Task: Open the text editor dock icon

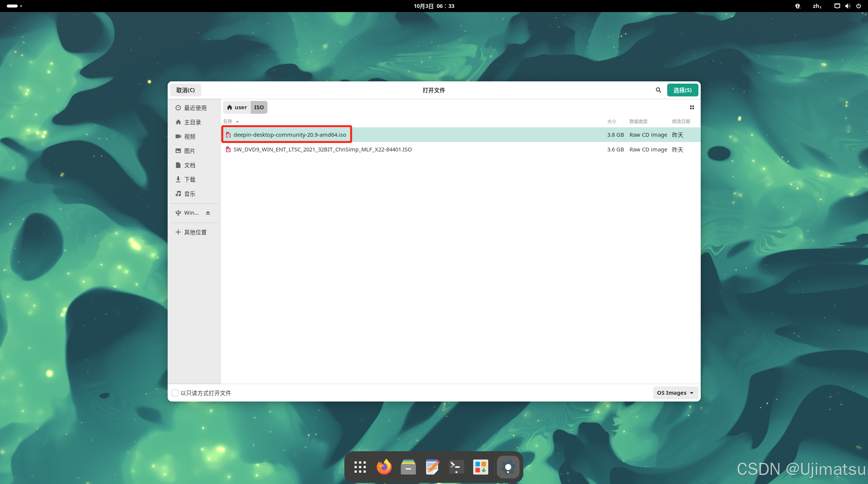Action: click(432, 467)
